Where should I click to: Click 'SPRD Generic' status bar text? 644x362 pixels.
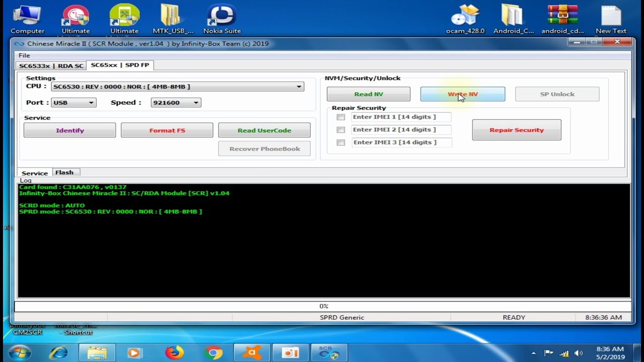click(342, 317)
